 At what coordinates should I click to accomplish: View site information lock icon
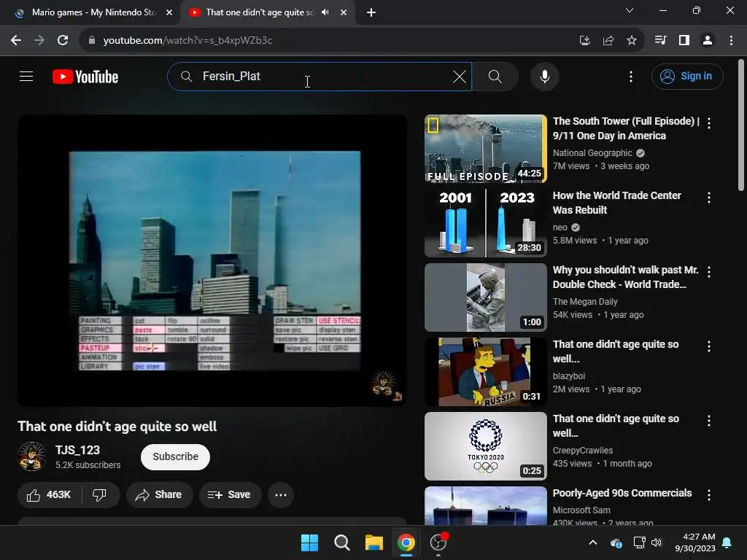click(x=91, y=40)
